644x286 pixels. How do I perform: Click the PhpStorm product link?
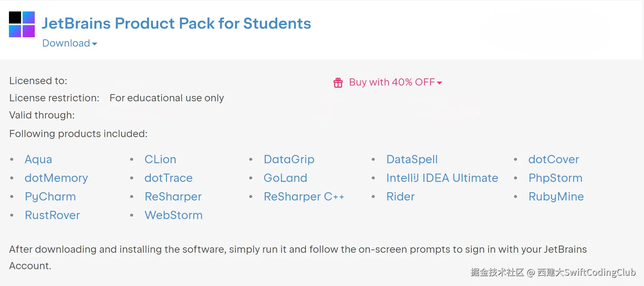tap(555, 178)
